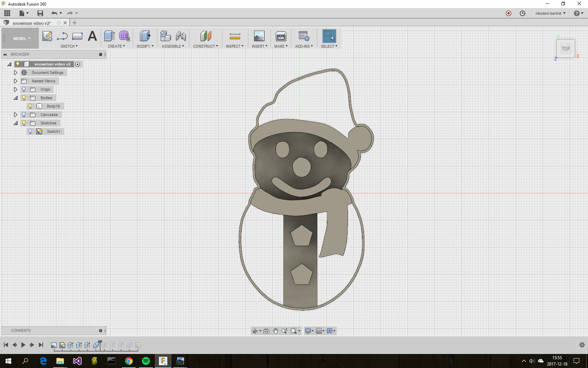Open Spotify from the taskbar
Viewport: 588px width, 368px height.
[146, 361]
